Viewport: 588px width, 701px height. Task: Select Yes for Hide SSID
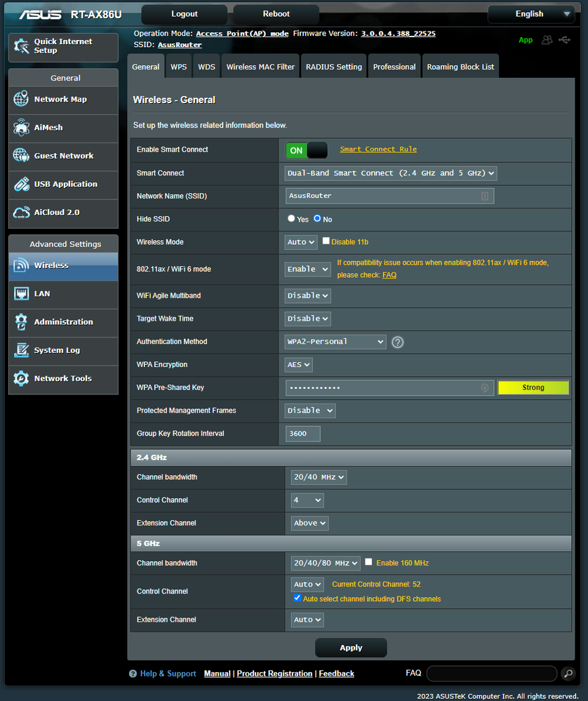tap(291, 219)
